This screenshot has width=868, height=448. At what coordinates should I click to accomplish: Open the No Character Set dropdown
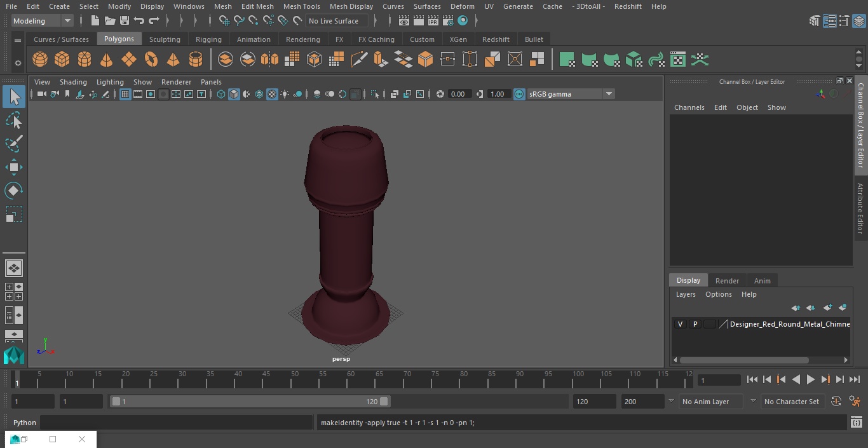pyautogui.click(x=794, y=402)
